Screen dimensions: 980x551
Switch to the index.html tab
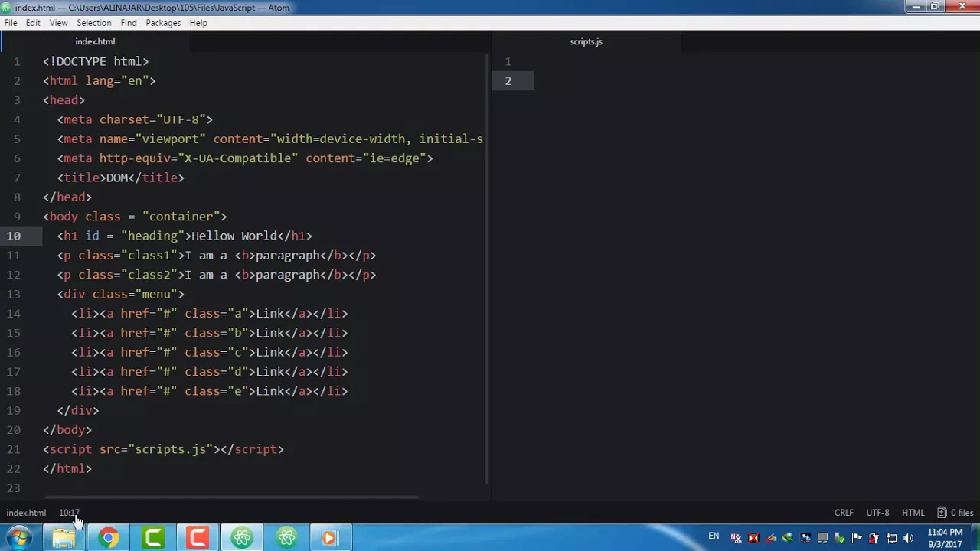pyautogui.click(x=95, y=41)
